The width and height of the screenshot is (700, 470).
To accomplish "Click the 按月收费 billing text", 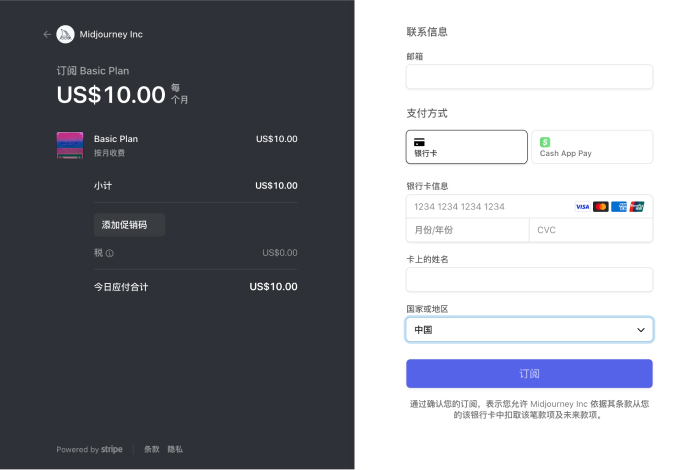I will pos(109,153).
